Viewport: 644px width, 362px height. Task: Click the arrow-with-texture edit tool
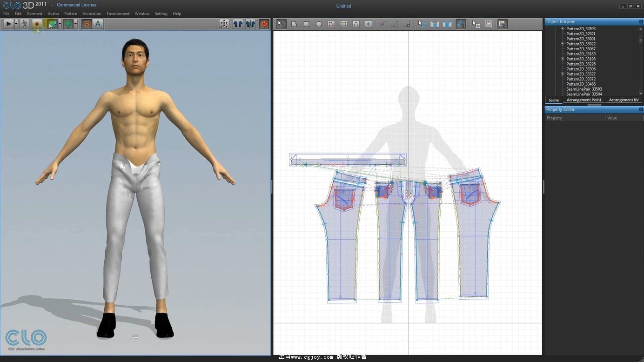(476, 24)
